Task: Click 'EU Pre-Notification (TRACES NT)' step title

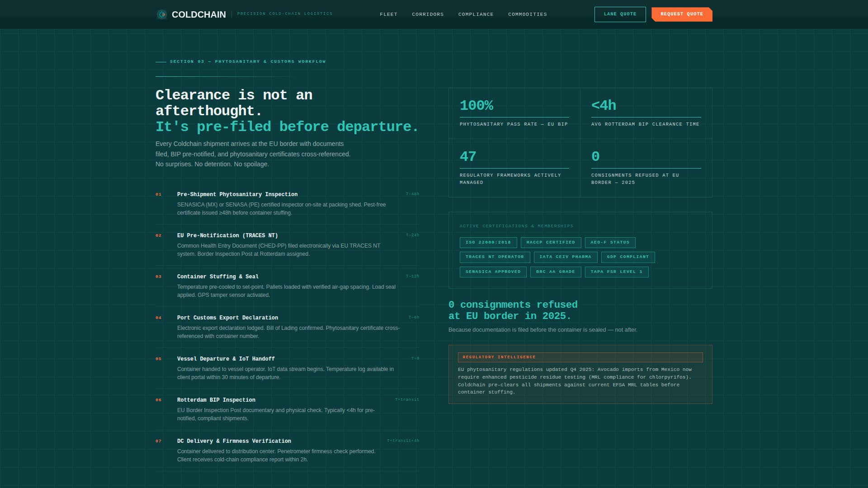Action: coord(227,235)
